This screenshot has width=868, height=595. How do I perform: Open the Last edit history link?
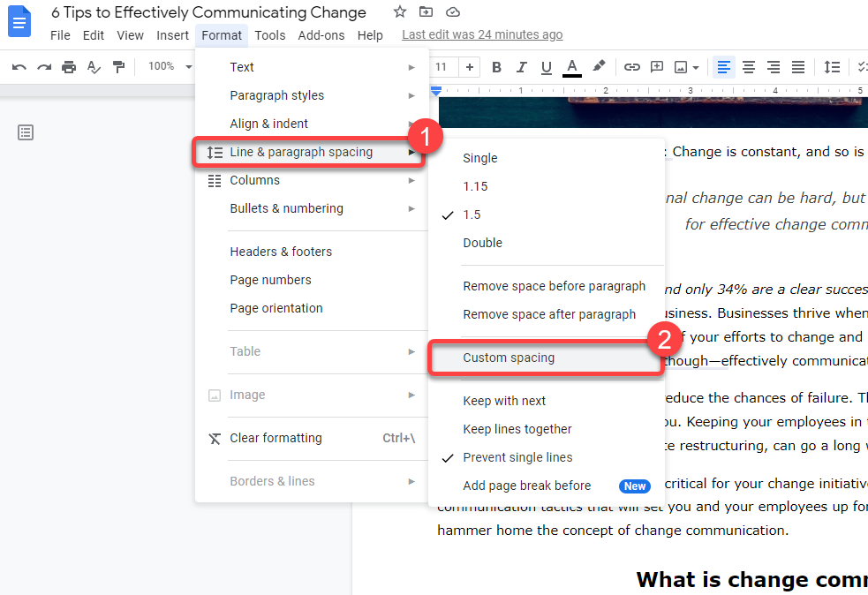point(482,35)
